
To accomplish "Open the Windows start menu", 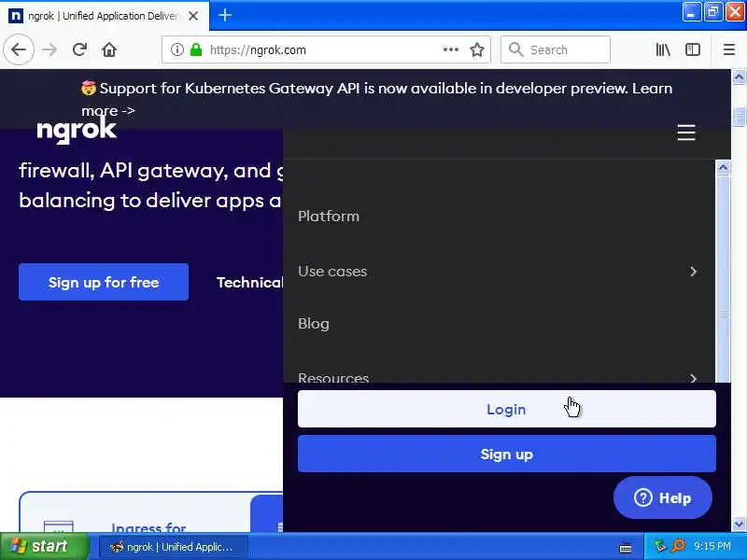I will pyautogui.click(x=44, y=546).
